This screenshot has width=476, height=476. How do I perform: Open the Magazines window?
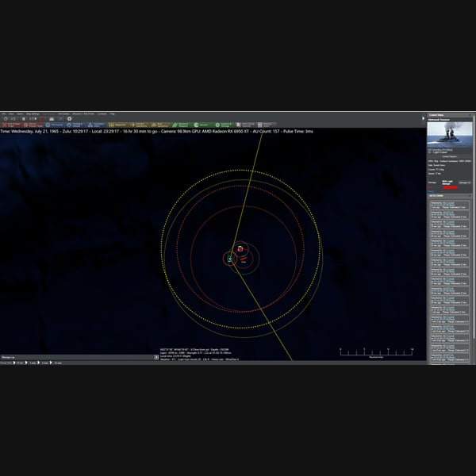(117, 125)
